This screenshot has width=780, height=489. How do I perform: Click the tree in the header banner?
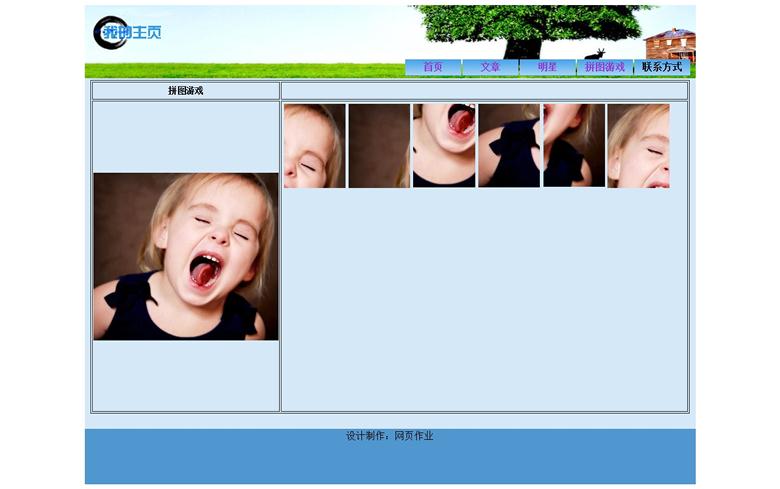point(535,28)
